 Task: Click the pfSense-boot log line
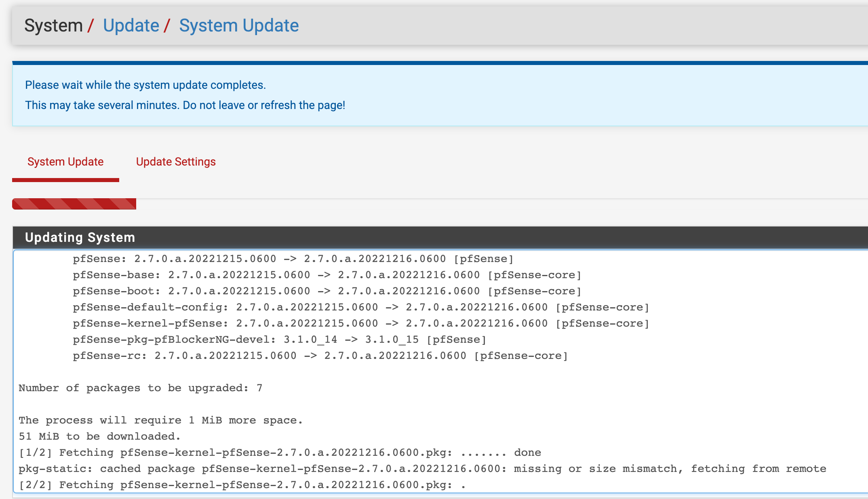[x=327, y=291]
